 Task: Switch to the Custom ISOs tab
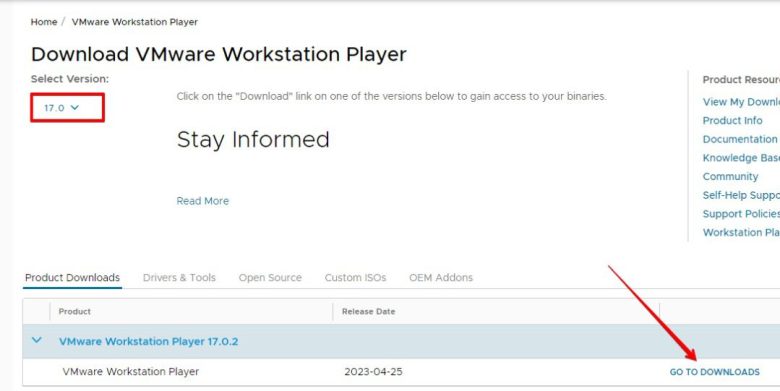(355, 278)
